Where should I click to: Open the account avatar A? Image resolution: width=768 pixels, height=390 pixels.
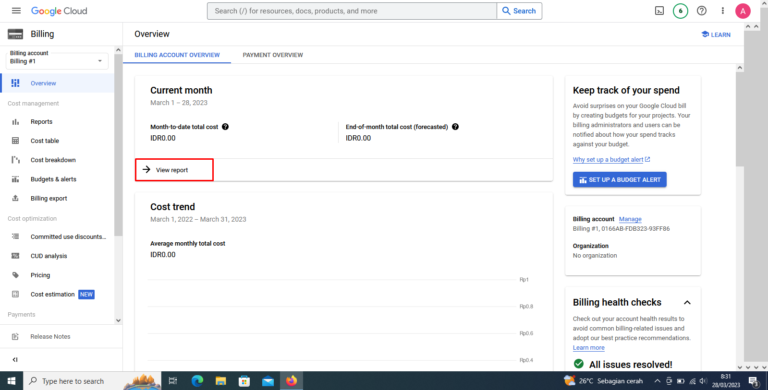[x=743, y=11]
